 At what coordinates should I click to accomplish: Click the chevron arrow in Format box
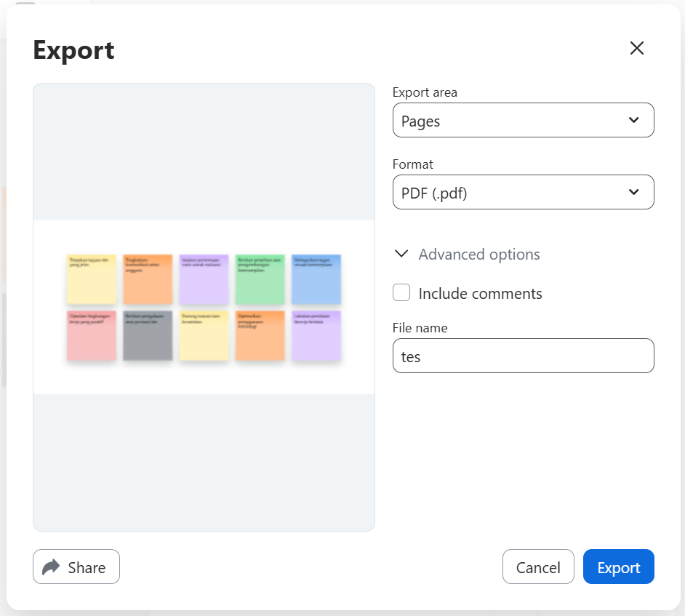pos(633,192)
